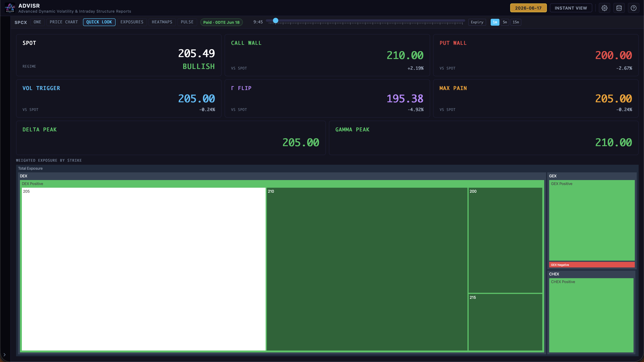Screen dimensions: 644x362
Task: Select the 1m interval
Action: [x=495, y=22]
